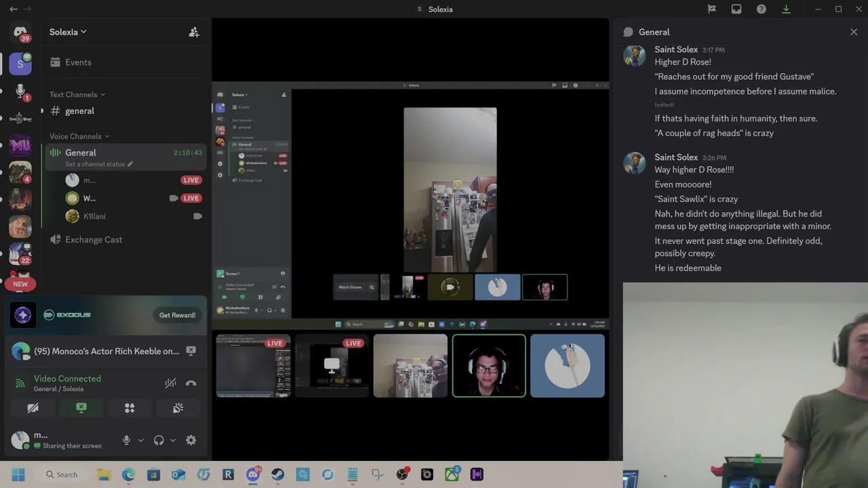
Task: Click the Get Reward! button
Action: pos(177,315)
